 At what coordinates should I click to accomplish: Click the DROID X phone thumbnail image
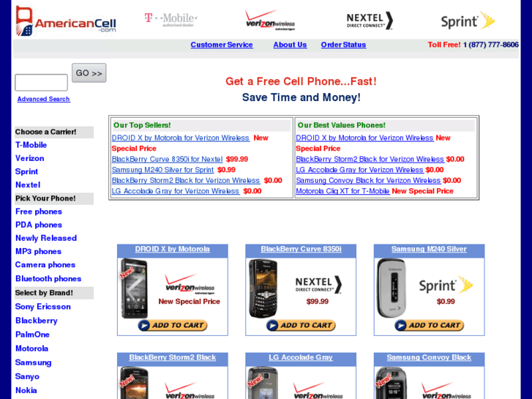(135, 288)
